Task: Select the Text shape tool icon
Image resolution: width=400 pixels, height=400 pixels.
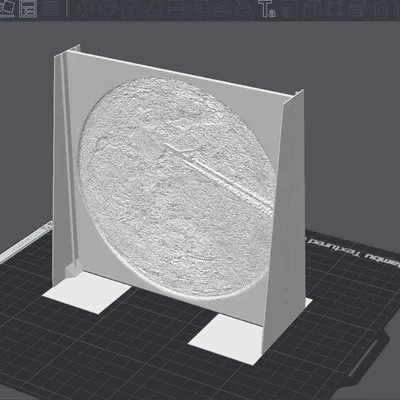Action: [x=268, y=9]
